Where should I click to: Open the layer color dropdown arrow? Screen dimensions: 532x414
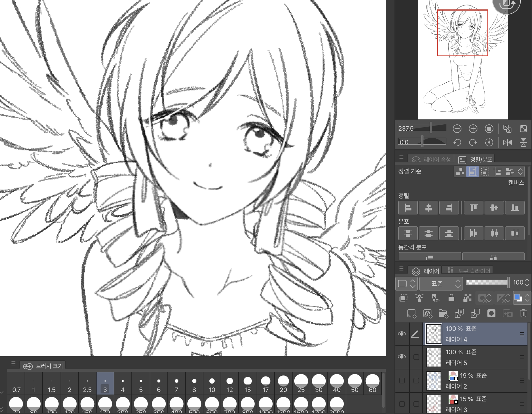tap(527, 298)
